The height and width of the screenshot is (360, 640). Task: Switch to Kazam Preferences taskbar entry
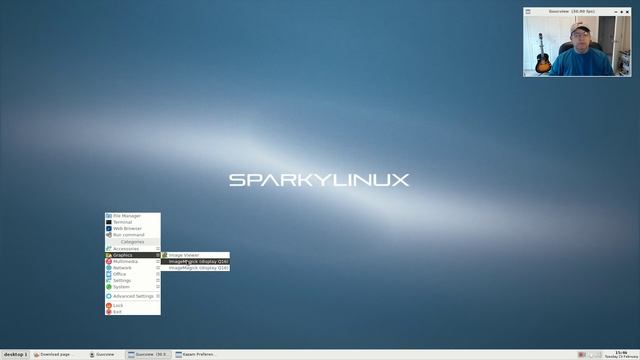point(195,354)
